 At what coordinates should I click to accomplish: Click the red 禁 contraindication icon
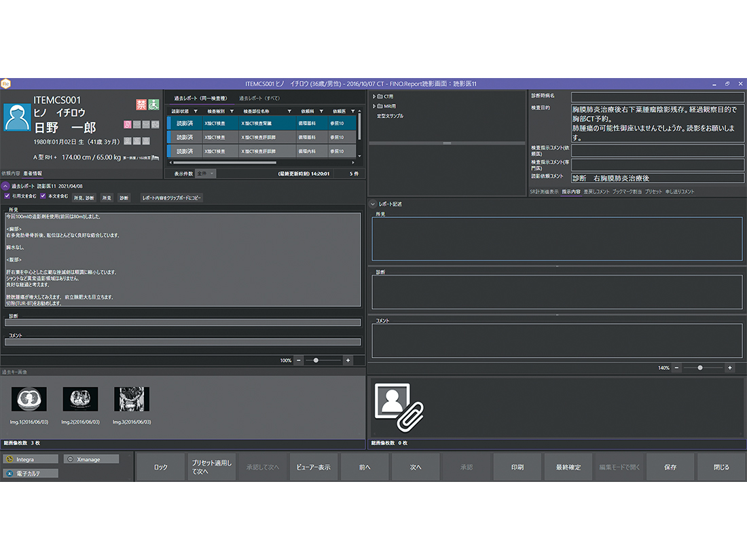[x=141, y=105]
